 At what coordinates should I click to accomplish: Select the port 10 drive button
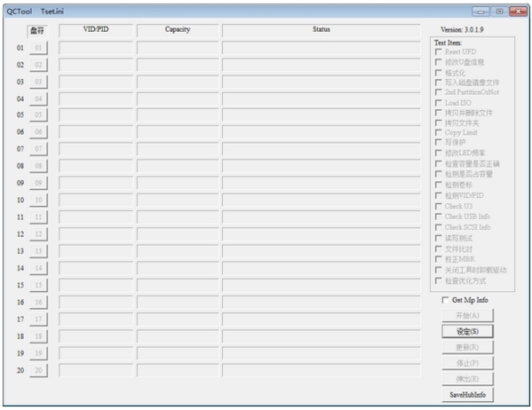38,200
